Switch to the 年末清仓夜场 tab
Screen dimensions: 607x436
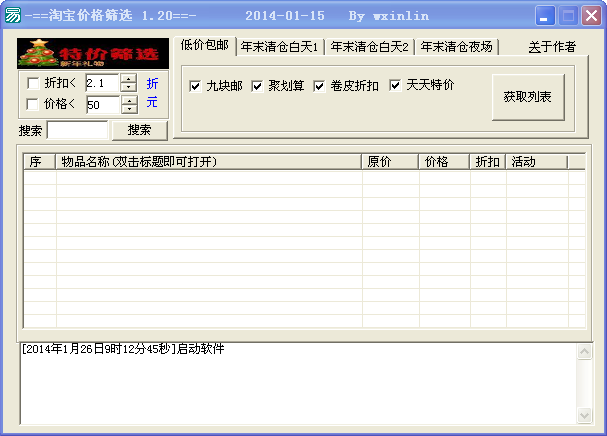tap(457, 47)
